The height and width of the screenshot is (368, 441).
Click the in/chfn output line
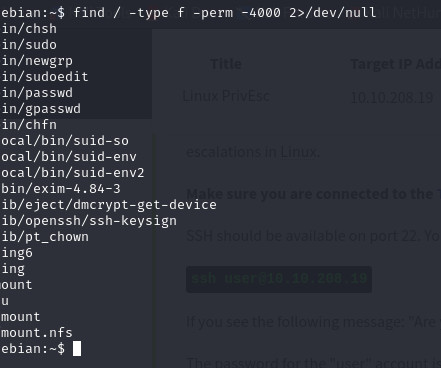point(29,125)
